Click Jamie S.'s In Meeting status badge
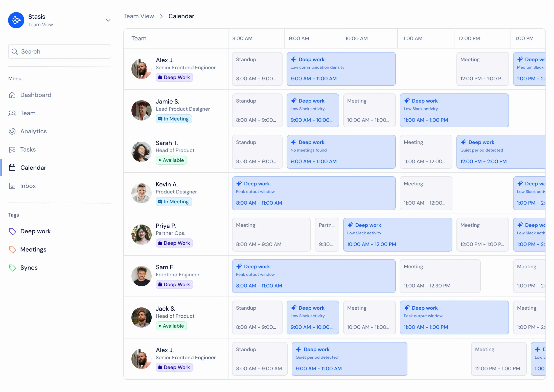Viewport: 554px width, 392px height. click(x=174, y=119)
